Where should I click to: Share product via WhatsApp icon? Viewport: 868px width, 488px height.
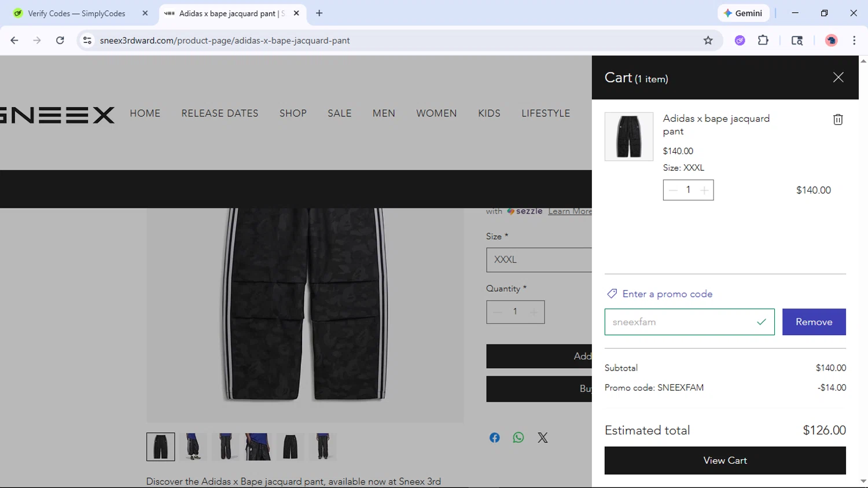[518, 438]
